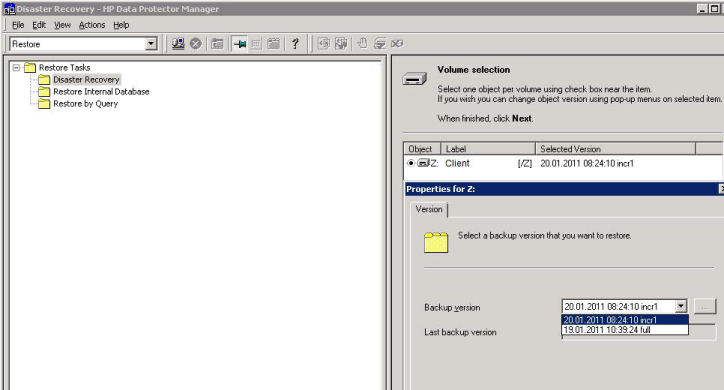The image size is (724, 390).
Task: Select Restore Internal Database in the tree
Action: (101, 92)
